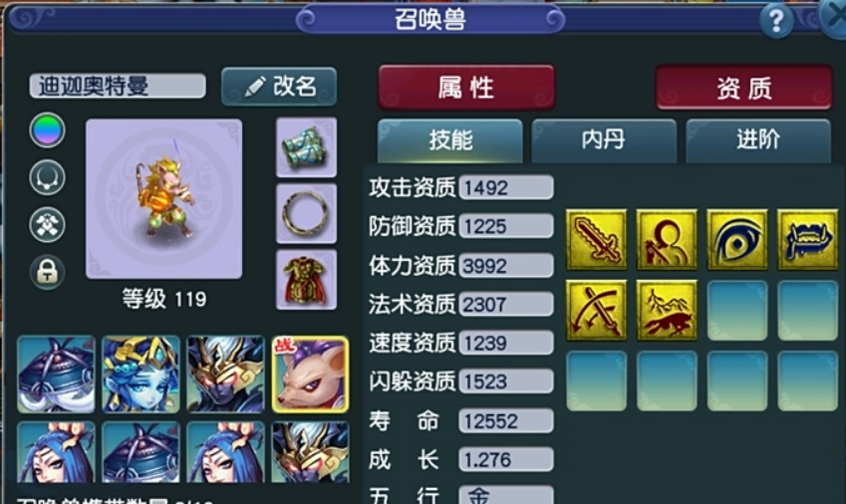This screenshot has width=846, height=504.
Task: Click the person with sickle skill icon
Action: point(667,240)
